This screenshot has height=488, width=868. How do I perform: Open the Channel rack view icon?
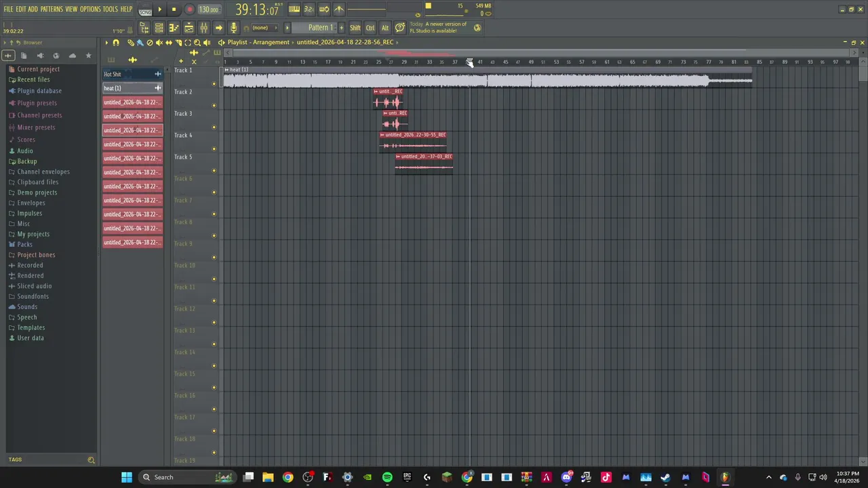pos(159,28)
